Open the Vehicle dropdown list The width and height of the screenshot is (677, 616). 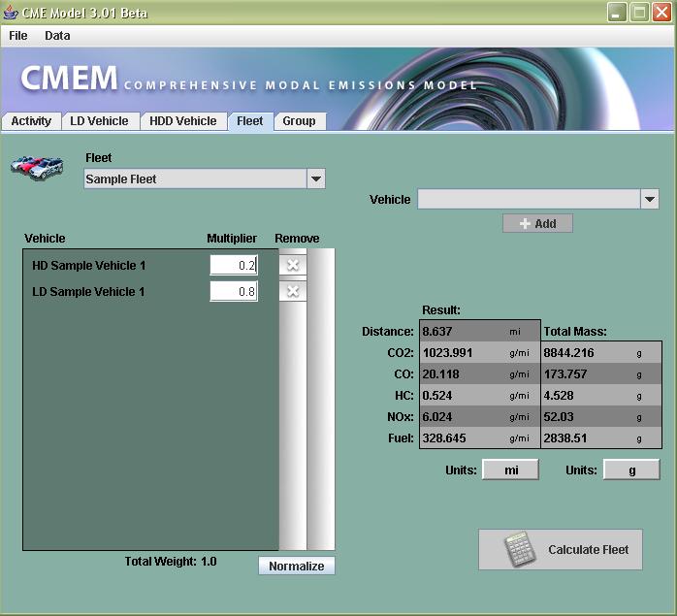(x=649, y=199)
